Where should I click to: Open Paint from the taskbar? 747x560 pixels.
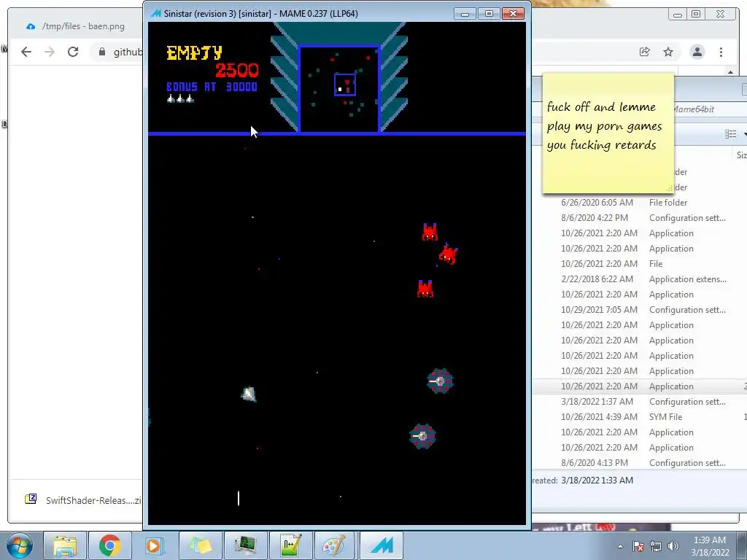[x=336, y=545]
